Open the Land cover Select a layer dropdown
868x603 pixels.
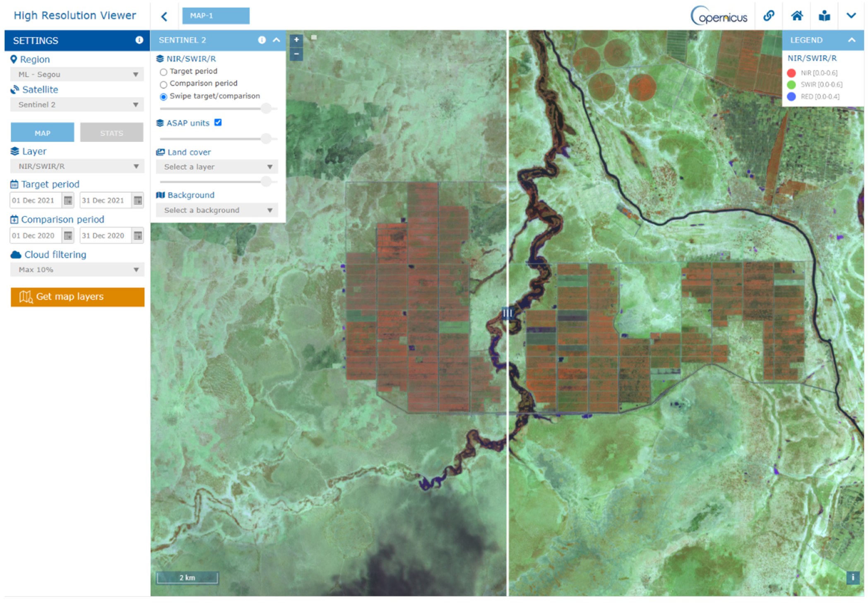click(217, 167)
